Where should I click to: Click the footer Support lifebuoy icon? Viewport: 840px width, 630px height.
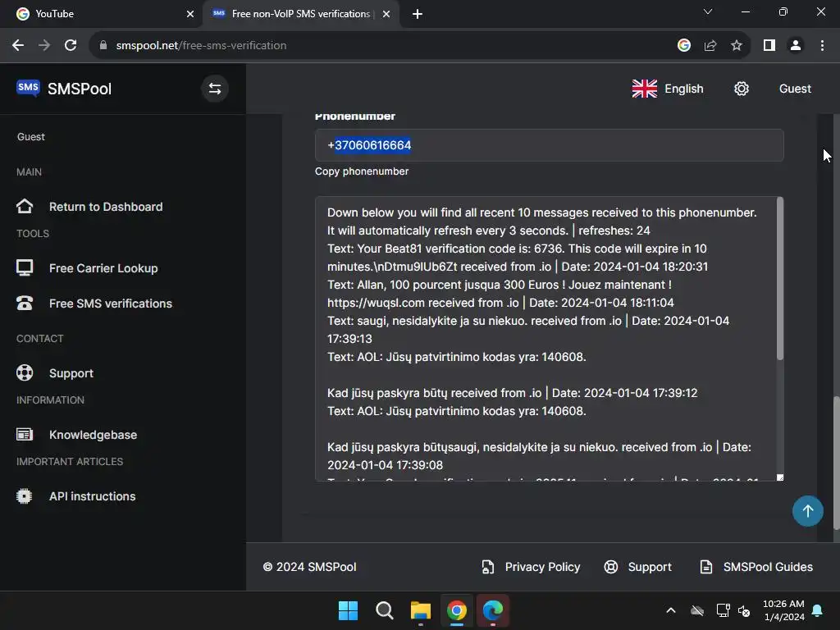(x=611, y=567)
